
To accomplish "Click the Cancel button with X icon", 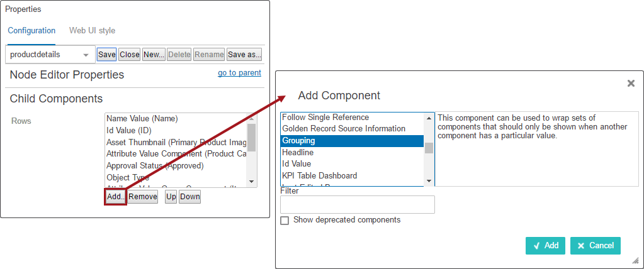I will tap(596, 246).
